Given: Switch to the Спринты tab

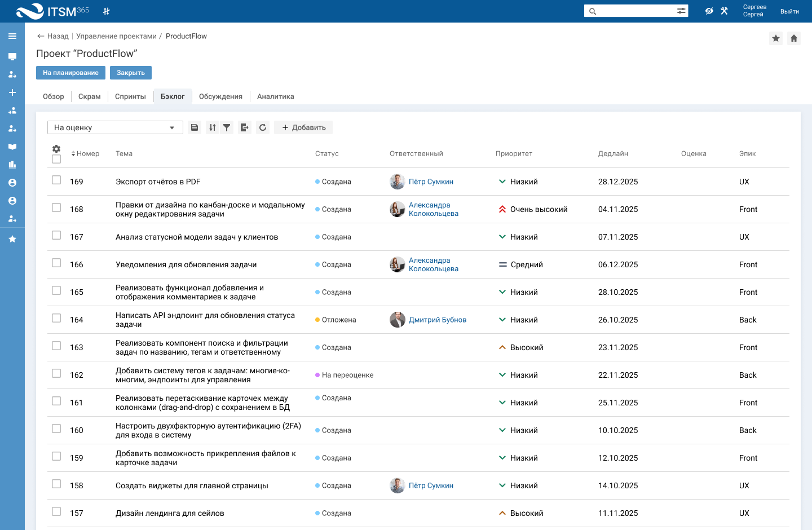Looking at the screenshot, I should tap(130, 96).
